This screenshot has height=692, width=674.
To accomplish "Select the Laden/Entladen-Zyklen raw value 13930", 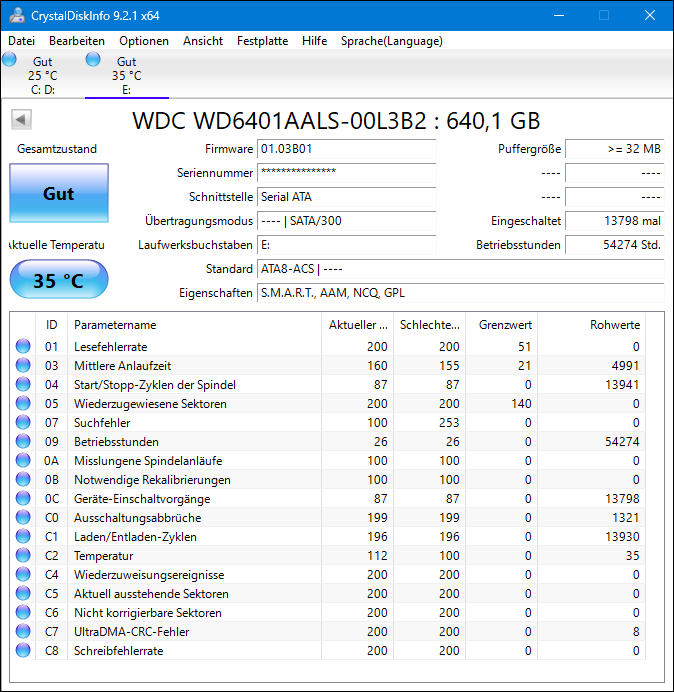I will coord(622,537).
